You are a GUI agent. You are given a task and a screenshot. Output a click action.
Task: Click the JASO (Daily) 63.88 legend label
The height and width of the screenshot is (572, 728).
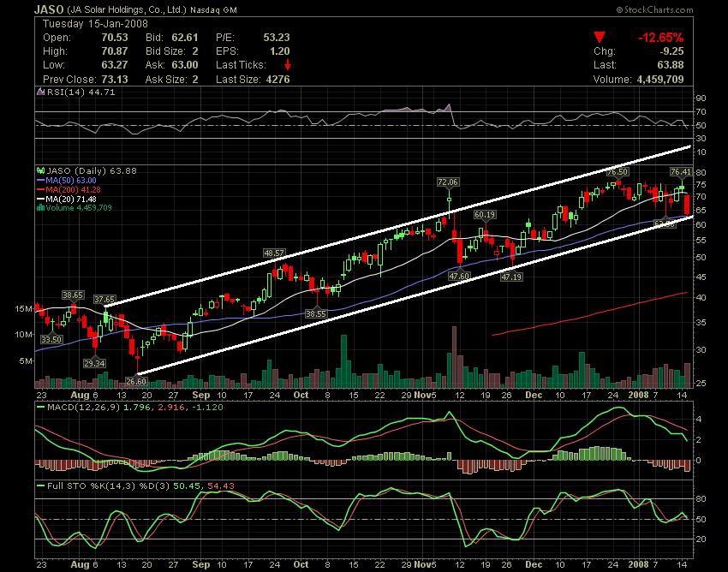92,171
